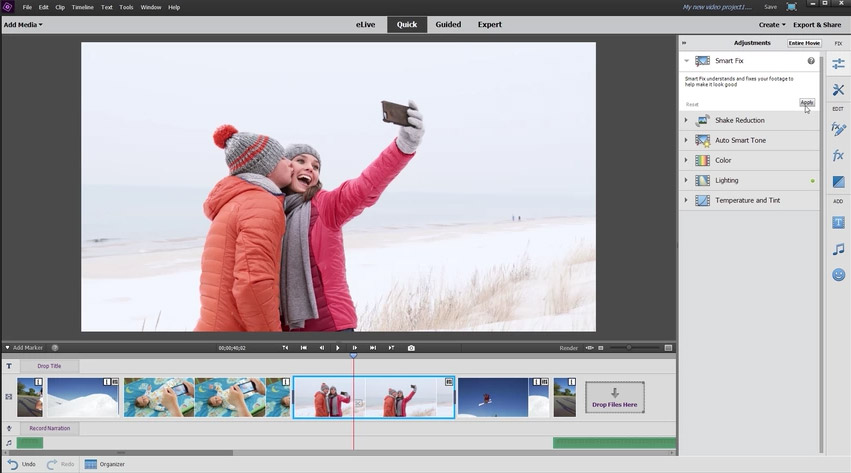
Task: Click the Undo button
Action: coord(22,464)
